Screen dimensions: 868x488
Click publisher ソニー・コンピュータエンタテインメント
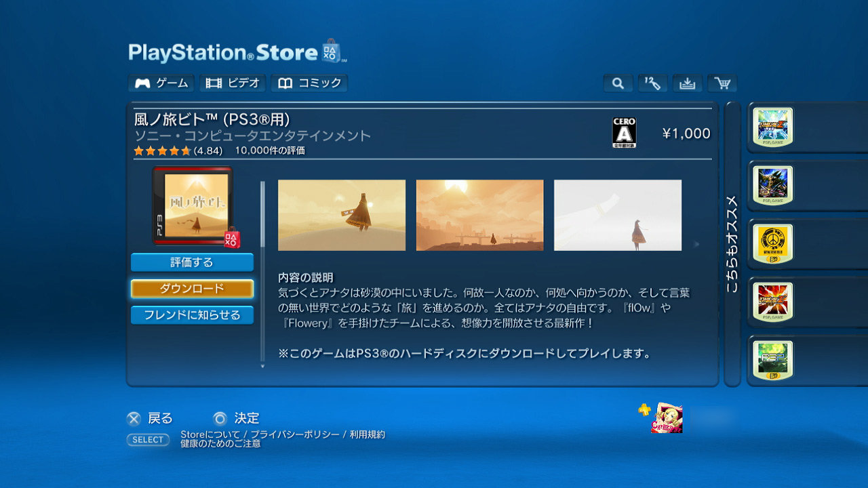[253, 136]
